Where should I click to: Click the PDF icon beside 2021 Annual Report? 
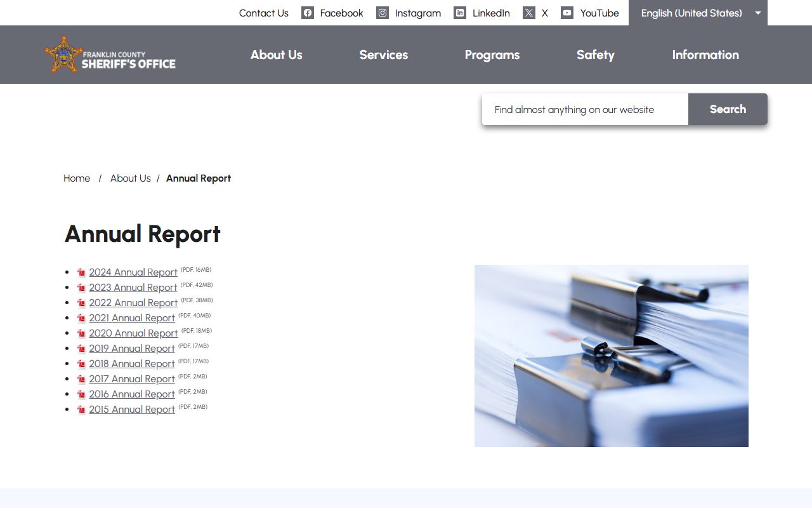pyautogui.click(x=81, y=318)
